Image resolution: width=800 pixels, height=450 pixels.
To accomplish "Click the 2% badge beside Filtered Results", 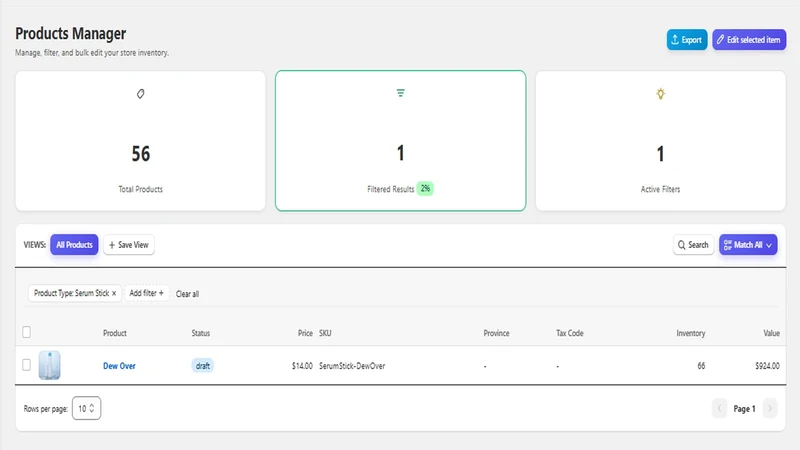I will tap(425, 189).
